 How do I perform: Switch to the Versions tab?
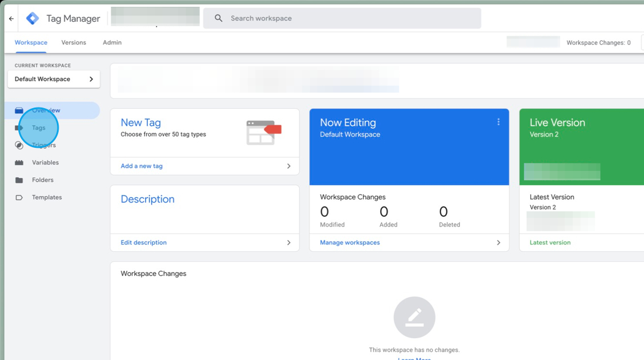click(x=74, y=42)
